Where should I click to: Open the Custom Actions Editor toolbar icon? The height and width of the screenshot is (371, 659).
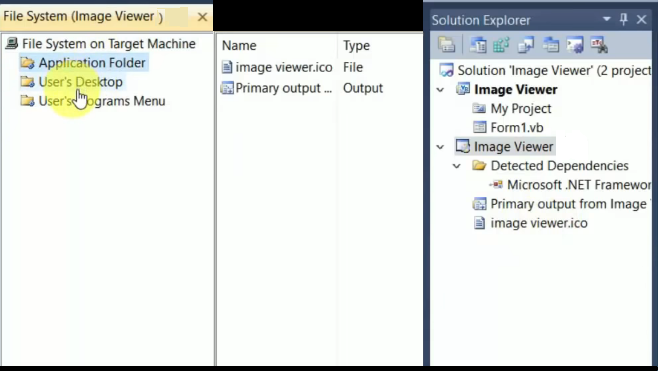point(575,45)
